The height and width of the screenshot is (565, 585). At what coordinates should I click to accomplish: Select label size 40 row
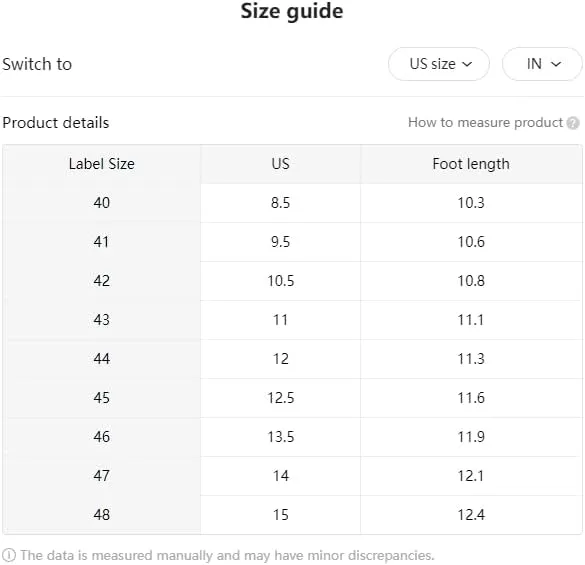[x=292, y=203]
